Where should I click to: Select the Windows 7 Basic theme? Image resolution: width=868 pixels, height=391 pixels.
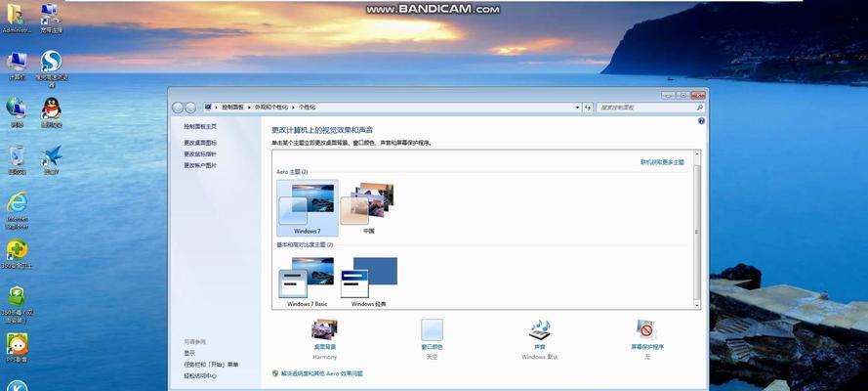click(308, 282)
